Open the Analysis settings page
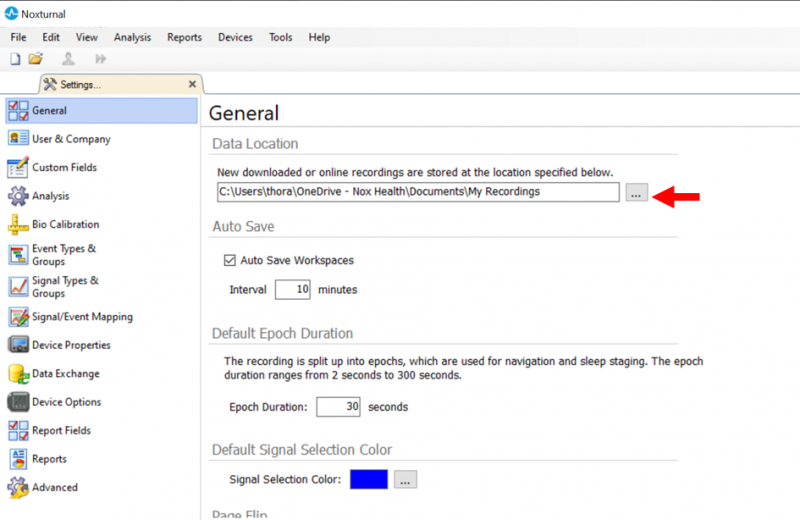 (50, 196)
